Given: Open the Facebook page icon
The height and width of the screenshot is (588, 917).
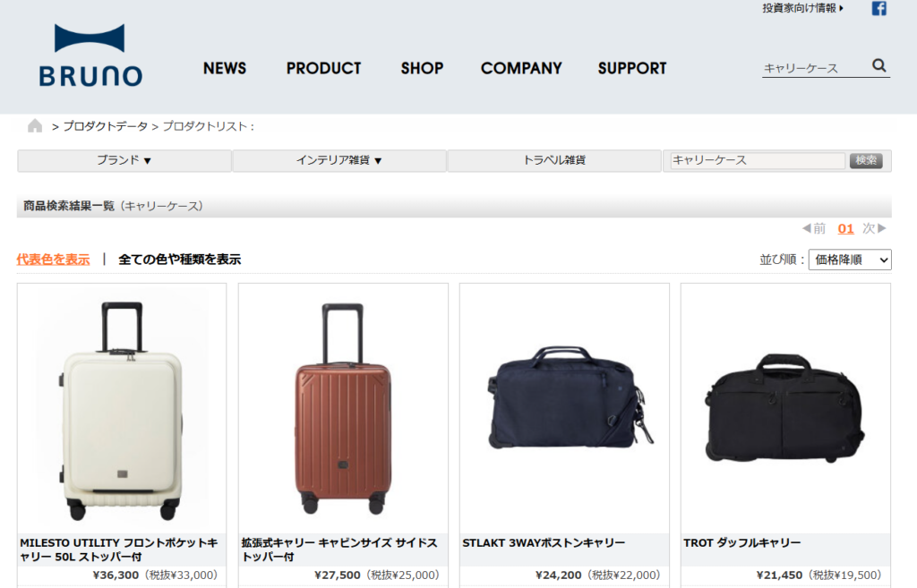Looking at the screenshot, I should point(879,8).
